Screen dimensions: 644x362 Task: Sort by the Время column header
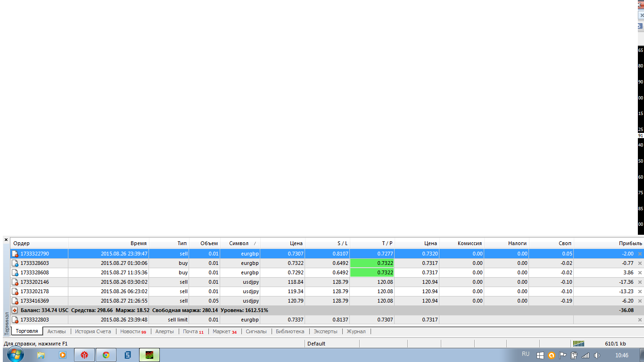(x=109, y=243)
